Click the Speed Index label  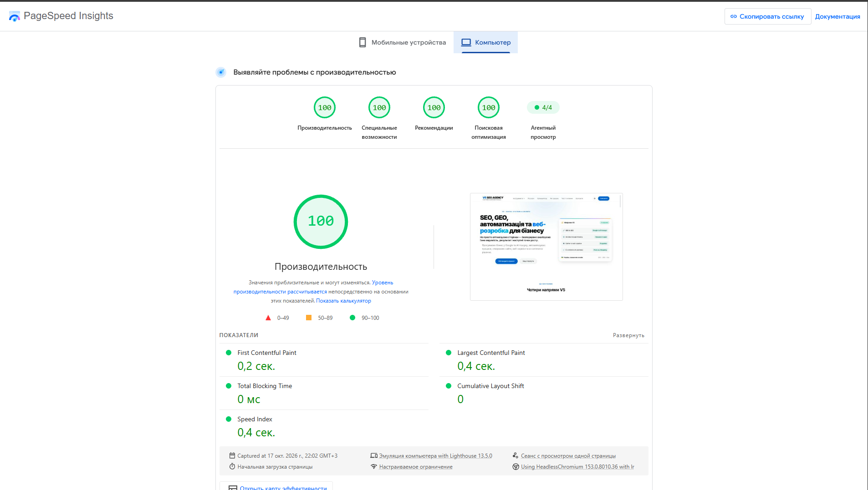click(255, 419)
